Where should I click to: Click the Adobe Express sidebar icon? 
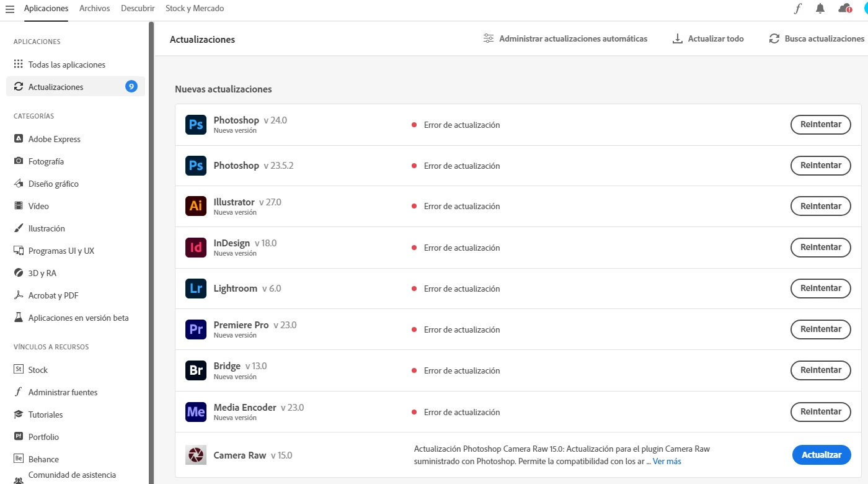pyautogui.click(x=18, y=139)
